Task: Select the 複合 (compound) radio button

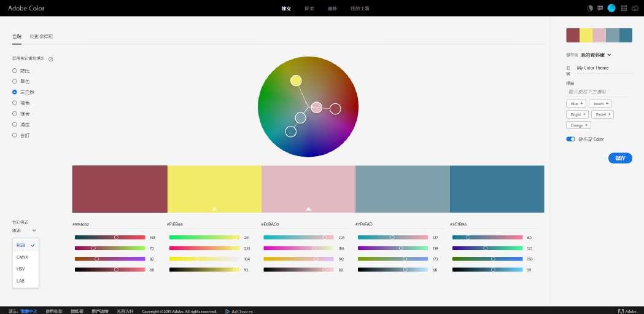Action: click(15, 114)
